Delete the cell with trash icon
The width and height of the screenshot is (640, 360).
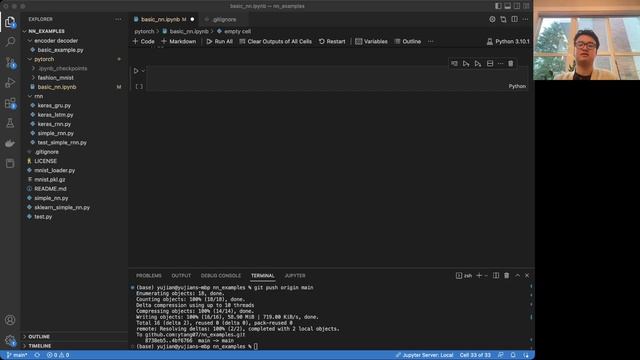[x=511, y=64]
